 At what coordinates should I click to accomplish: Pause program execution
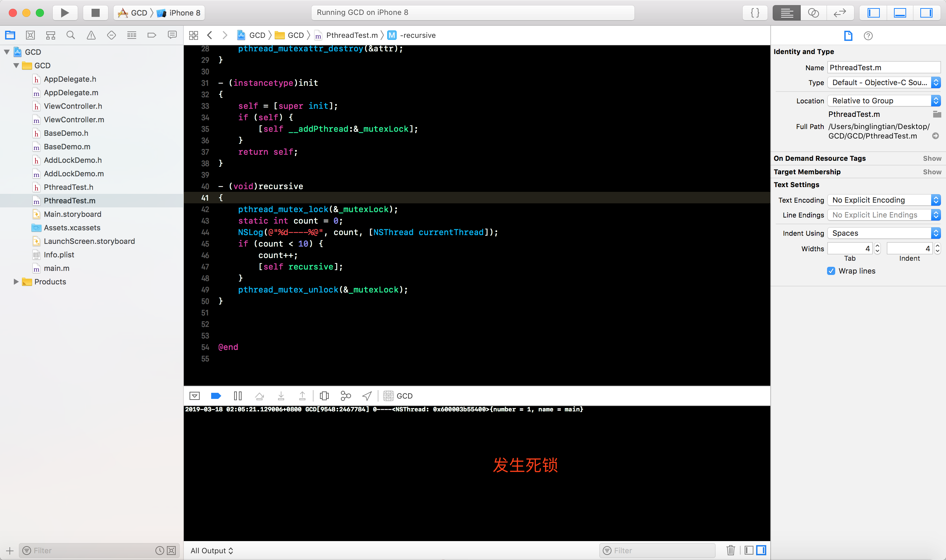[x=238, y=396]
